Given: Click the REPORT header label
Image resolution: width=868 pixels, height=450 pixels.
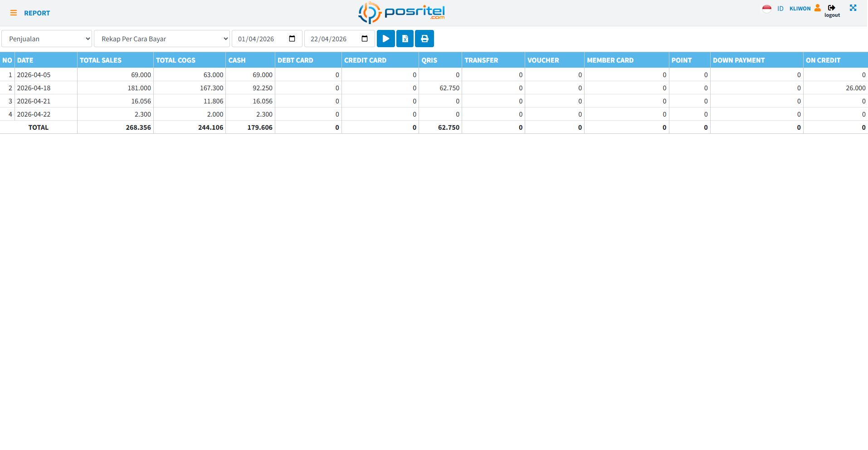Looking at the screenshot, I should [37, 13].
